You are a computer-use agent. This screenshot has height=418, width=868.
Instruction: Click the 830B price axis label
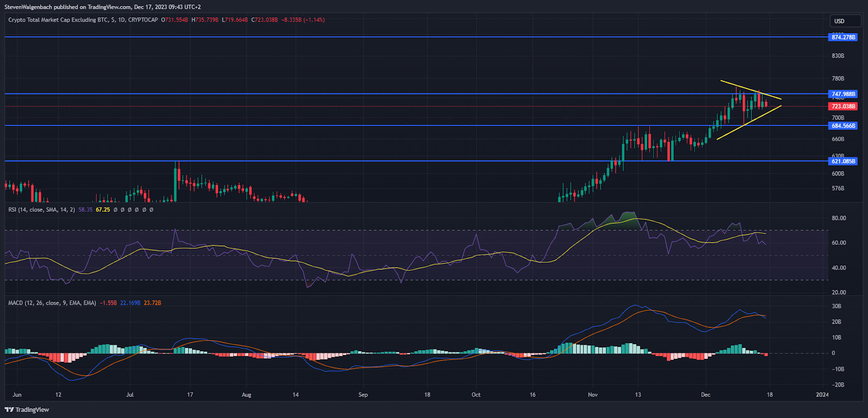click(x=838, y=56)
